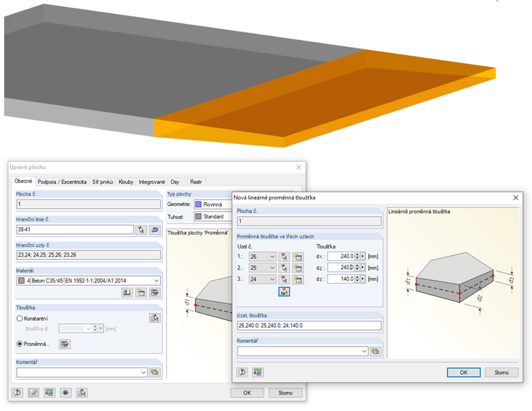Click the eye view icon in bottom toolbar
This screenshot has height=411, width=532.
[x=66, y=393]
